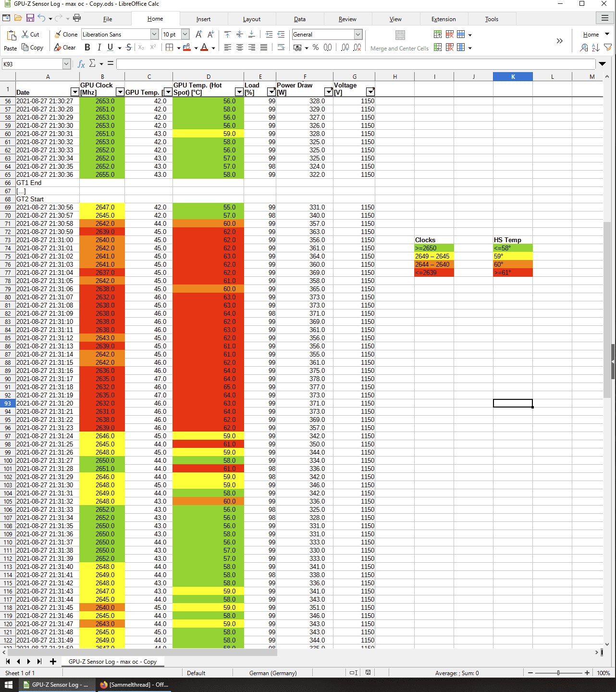Cut the selection with scissors icon
Screen dimensions: 616x692
click(x=30, y=35)
